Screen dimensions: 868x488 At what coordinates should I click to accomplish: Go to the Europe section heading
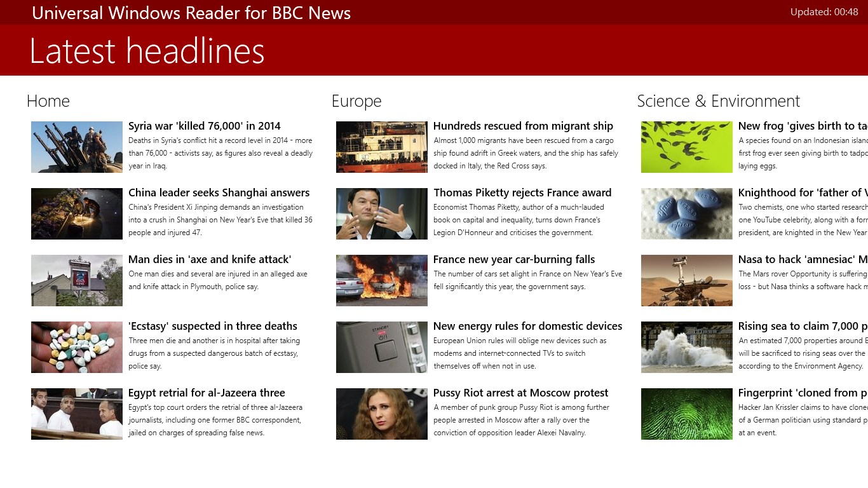click(356, 101)
